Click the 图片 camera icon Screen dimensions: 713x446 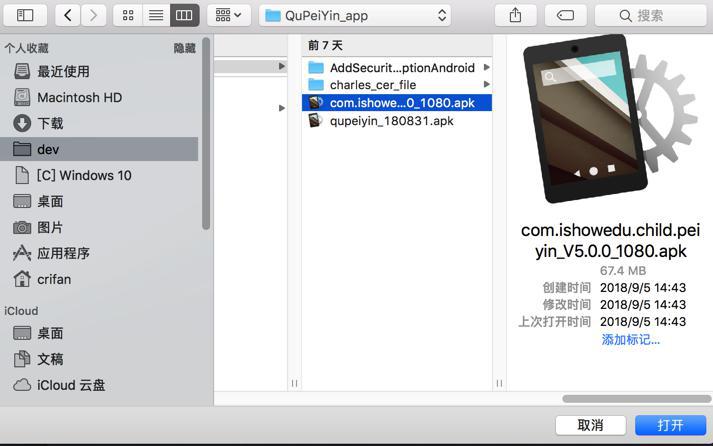point(22,227)
